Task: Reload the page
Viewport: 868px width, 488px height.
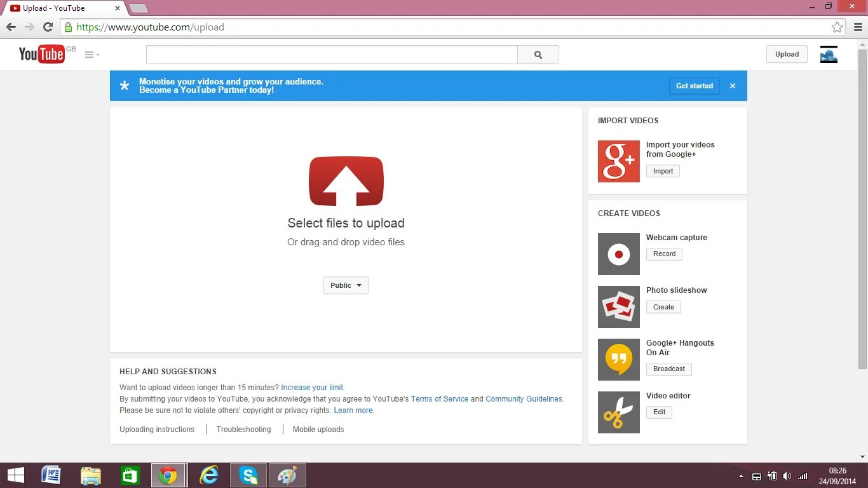Action: 48,27
